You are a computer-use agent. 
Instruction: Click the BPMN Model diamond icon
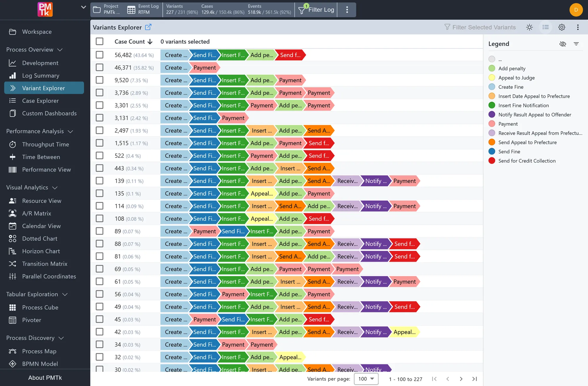pos(13,364)
